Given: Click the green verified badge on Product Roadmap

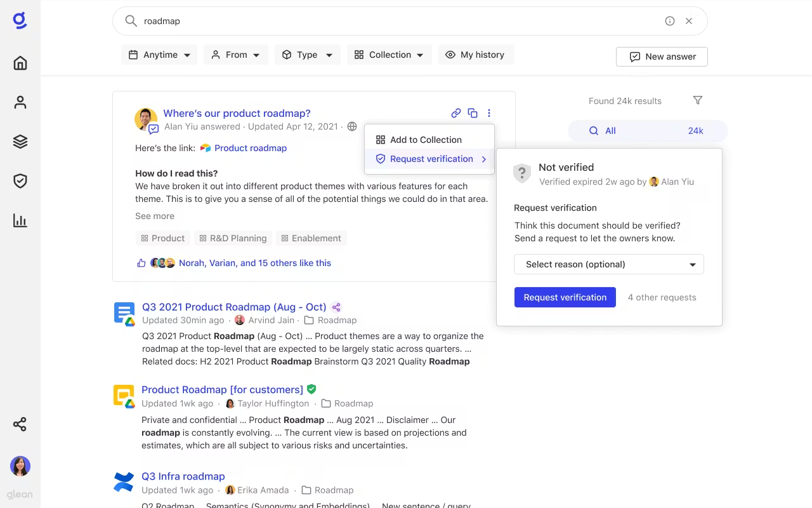Looking at the screenshot, I should tap(311, 389).
